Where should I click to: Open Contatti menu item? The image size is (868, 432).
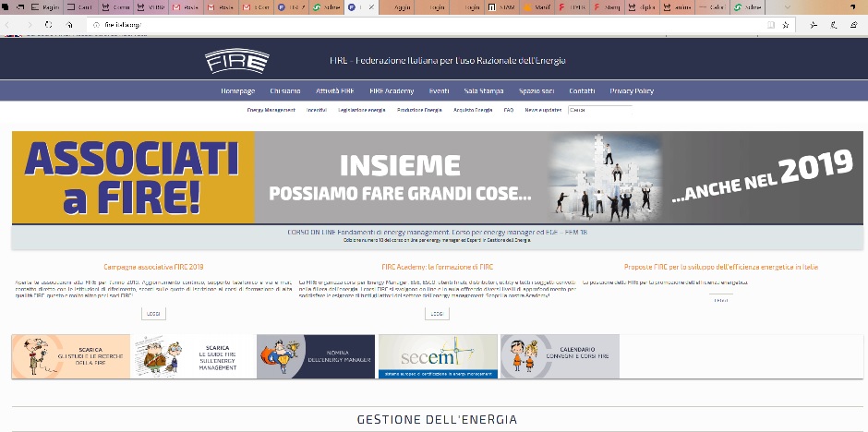582,91
